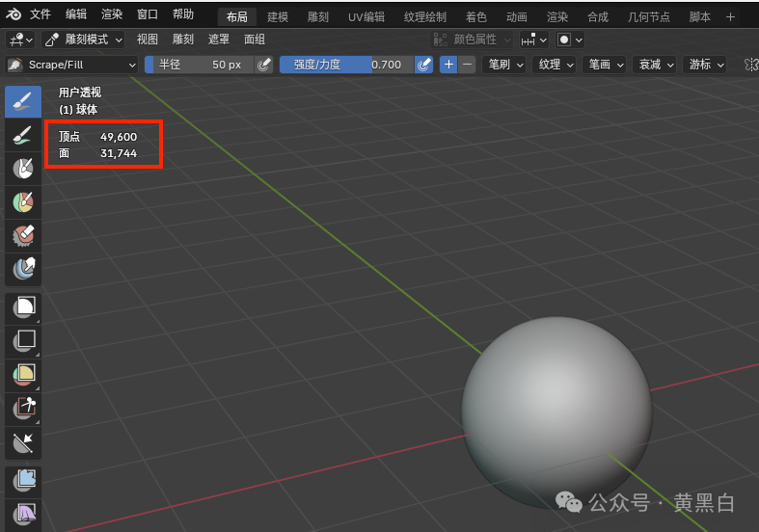Set brush direction to add (+)

point(448,65)
